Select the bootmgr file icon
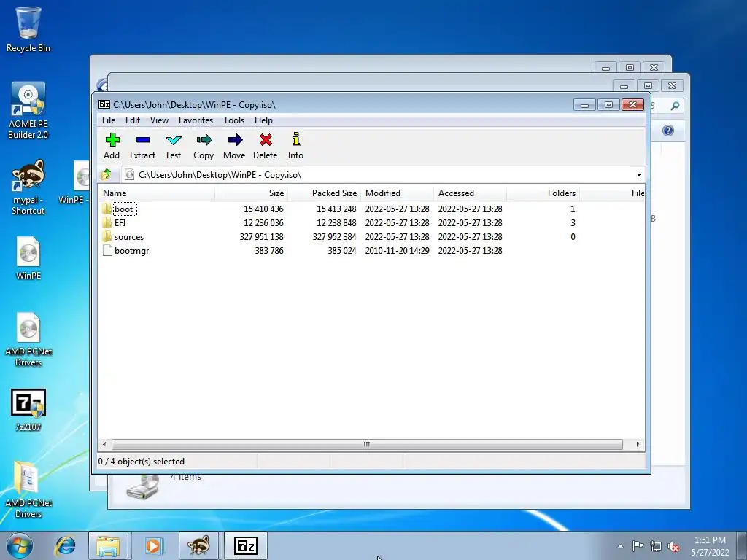The height and width of the screenshot is (560, 747). click(107, 251)
